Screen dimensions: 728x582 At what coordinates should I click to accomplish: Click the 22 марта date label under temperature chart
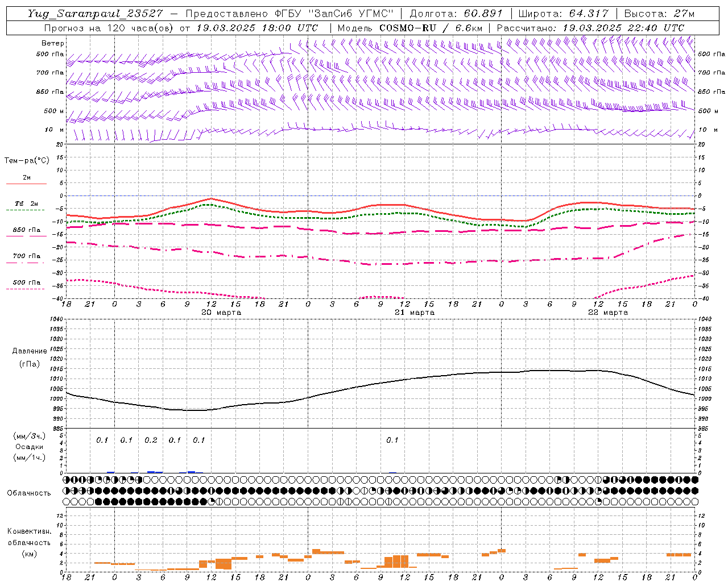coord(608,313)
